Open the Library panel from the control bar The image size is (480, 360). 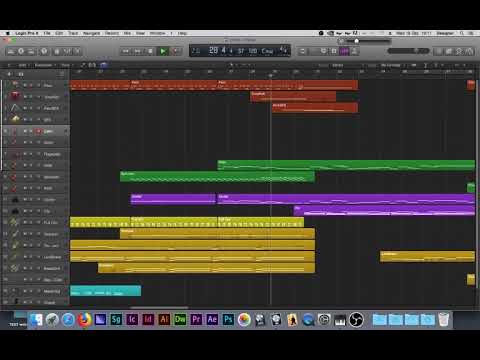(x=11, y=51)
